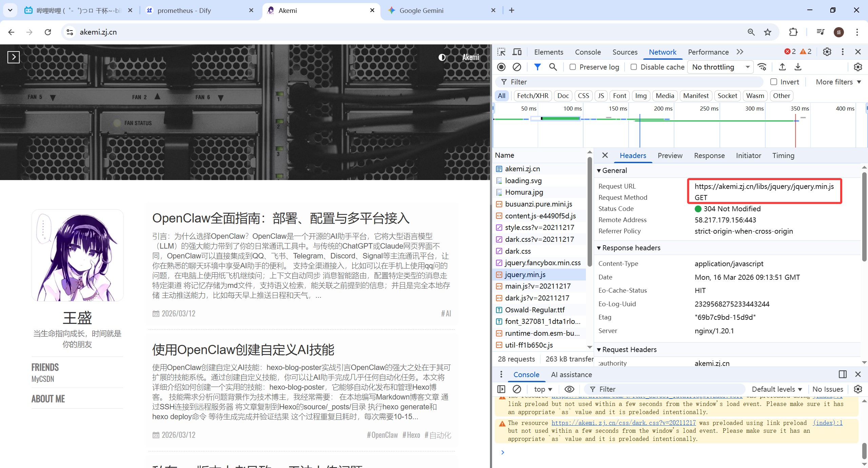Enable the Preserve log checkbox

(573, 67)
